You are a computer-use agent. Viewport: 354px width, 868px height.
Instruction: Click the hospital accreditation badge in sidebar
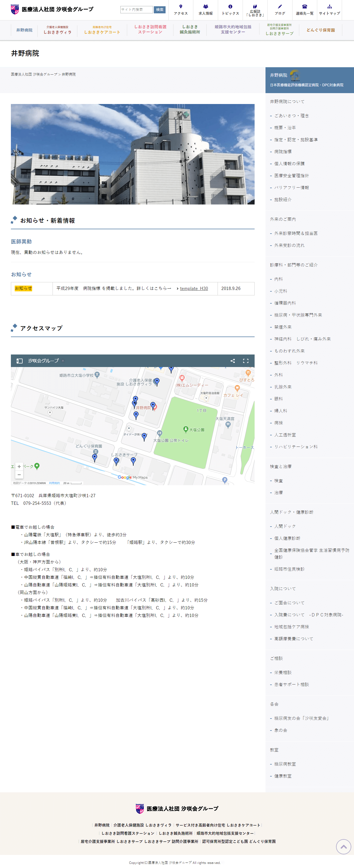click(295, 75)
